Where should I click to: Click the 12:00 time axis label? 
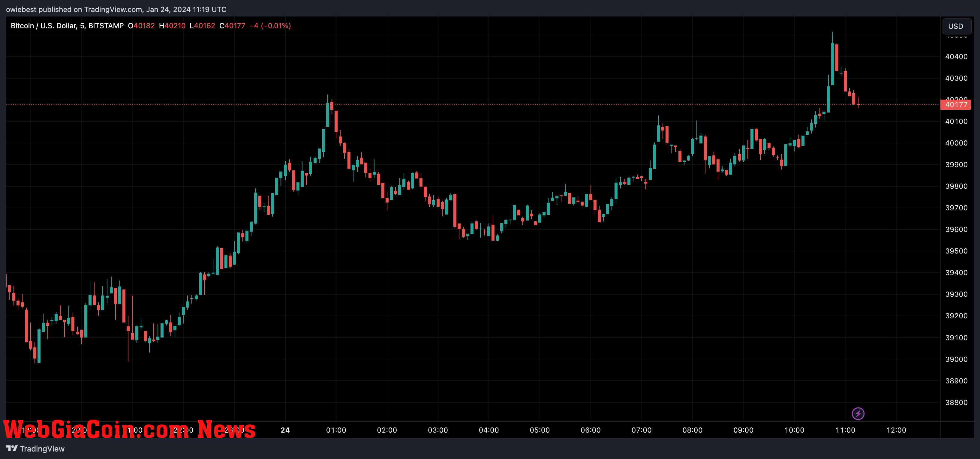point(896,430)
